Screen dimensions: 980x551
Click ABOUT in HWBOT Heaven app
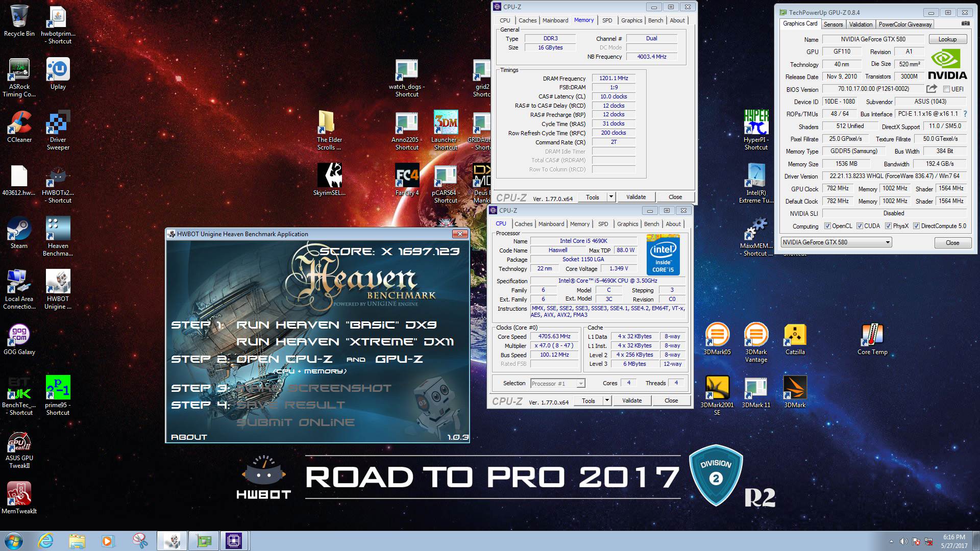coord(189,437)
